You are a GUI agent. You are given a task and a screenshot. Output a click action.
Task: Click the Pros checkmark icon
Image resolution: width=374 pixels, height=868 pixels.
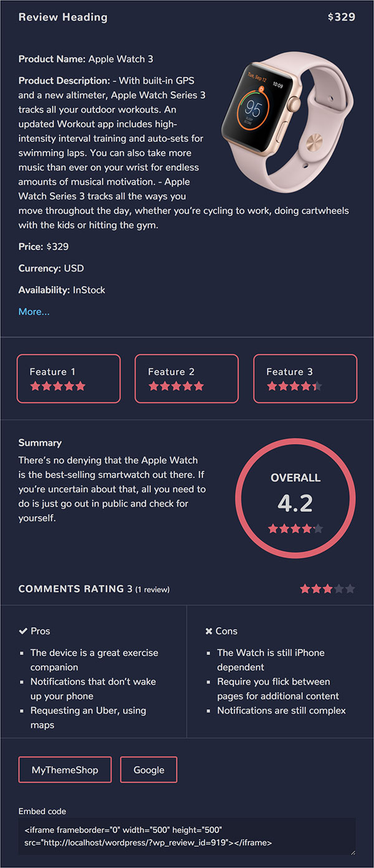click(x=23, y=631)
